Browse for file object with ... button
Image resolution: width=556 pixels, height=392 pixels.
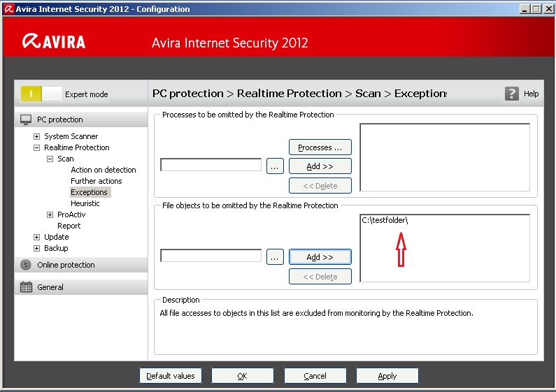[275, 257]
